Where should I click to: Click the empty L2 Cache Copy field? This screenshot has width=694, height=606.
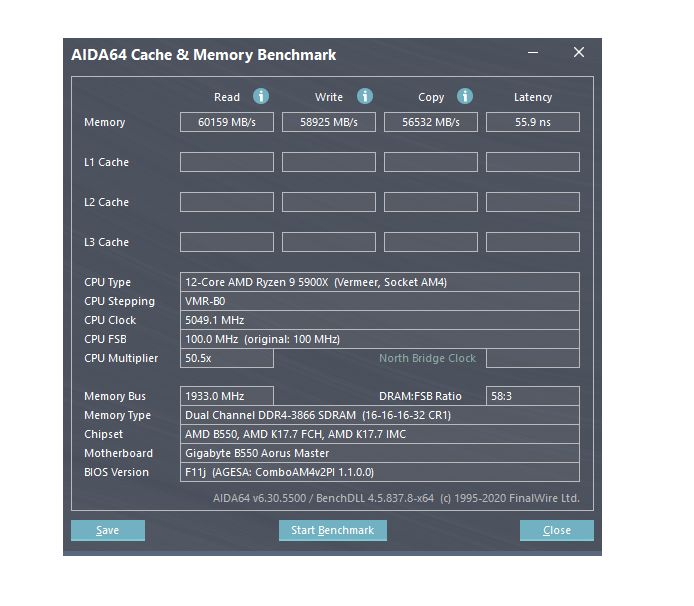tap(431, 202)
